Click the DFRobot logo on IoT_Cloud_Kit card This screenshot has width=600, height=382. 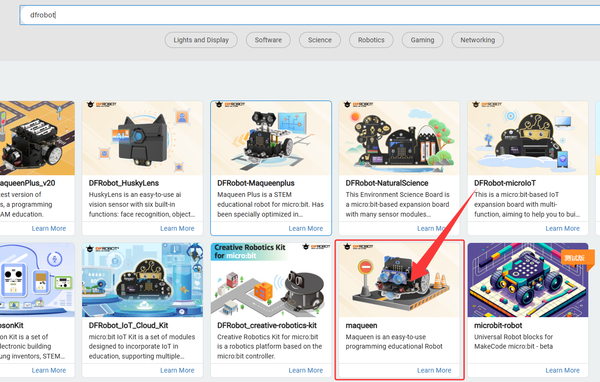[103, 249]
